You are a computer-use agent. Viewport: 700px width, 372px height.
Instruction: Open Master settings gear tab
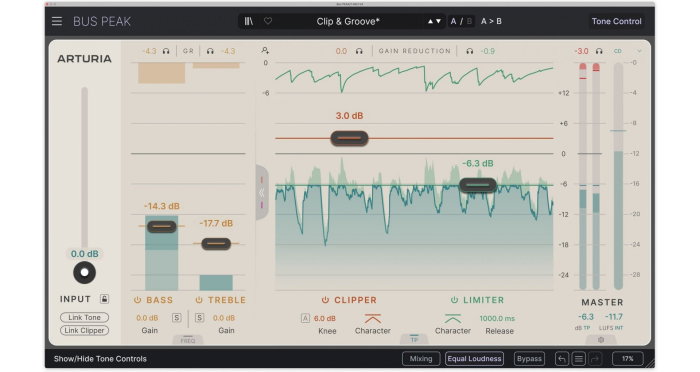tap(601, 340)
